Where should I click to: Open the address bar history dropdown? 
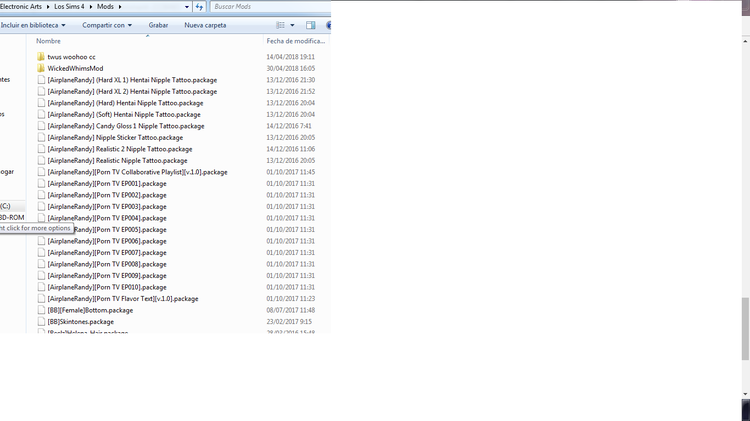pos(187,7)
